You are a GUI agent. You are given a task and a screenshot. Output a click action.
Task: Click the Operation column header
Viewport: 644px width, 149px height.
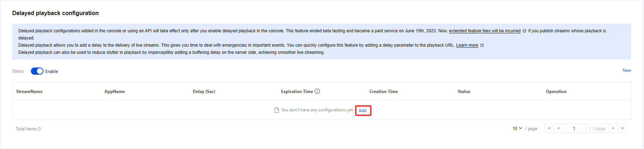(556, 92)
